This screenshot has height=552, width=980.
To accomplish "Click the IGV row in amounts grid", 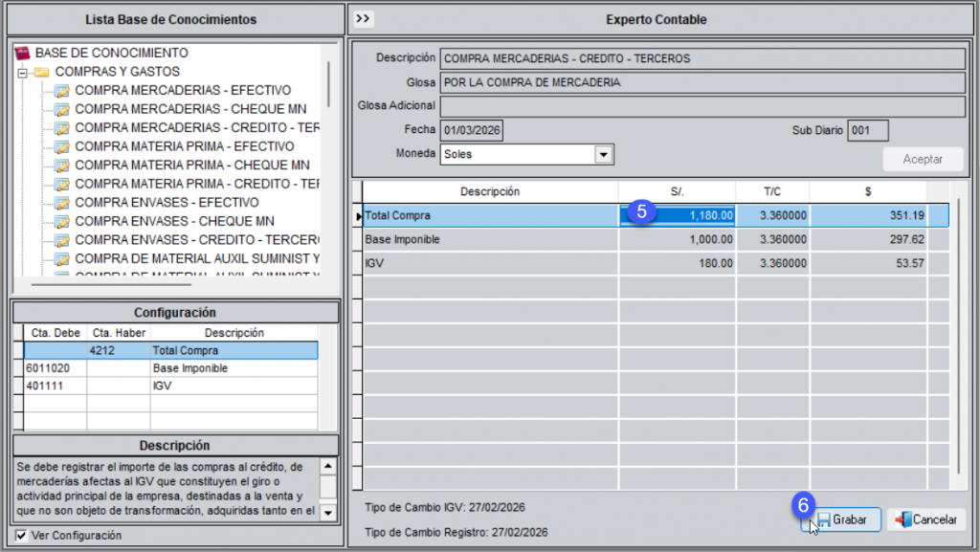I will coord(656,263).
